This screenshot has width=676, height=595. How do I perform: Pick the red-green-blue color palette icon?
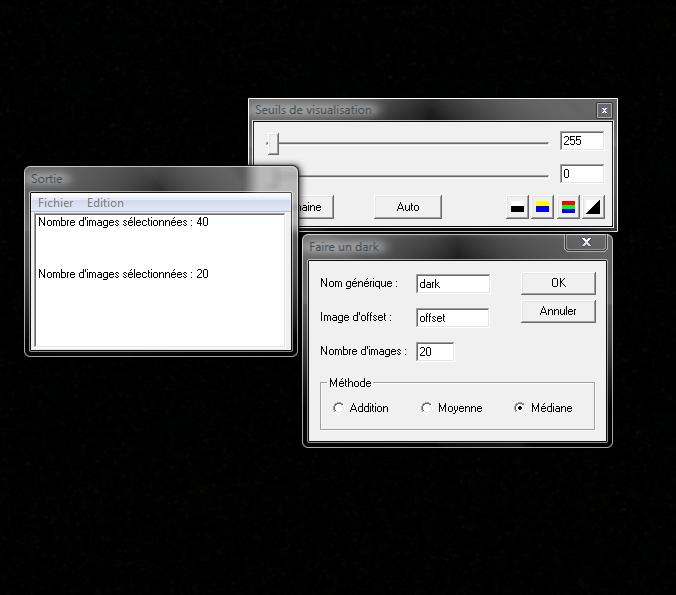pos(568,207)
